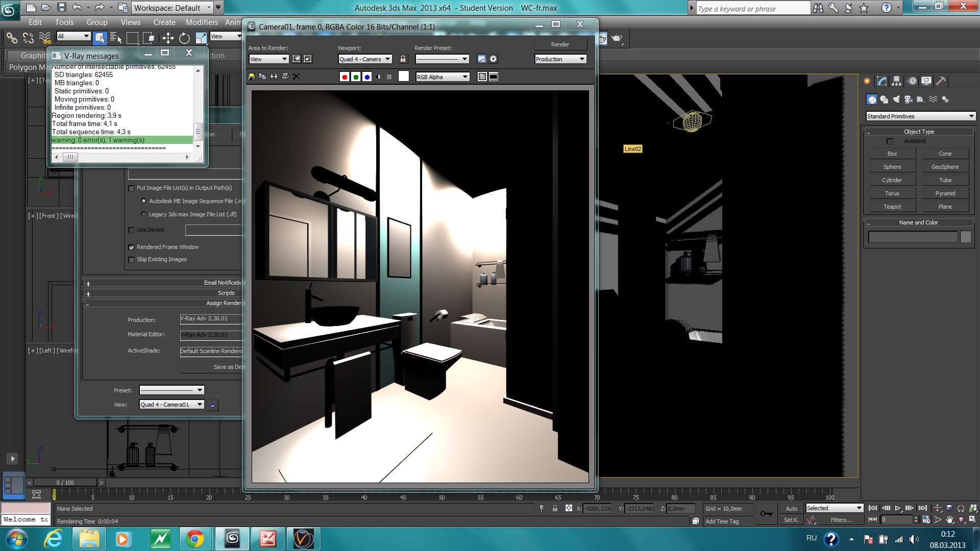Enable Skip Existing Images checkbox
Screen dimensions: 980x551
(131, 260)
